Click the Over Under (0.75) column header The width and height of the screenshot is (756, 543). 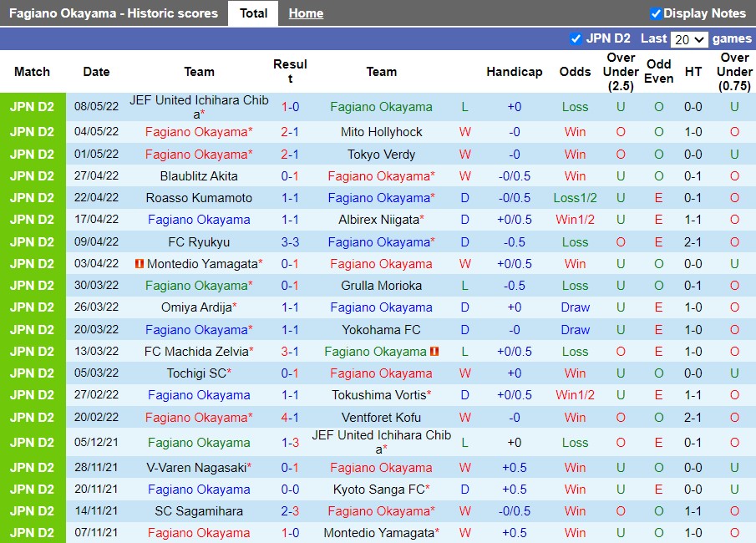pyautogui.click(x=734, y=72)
